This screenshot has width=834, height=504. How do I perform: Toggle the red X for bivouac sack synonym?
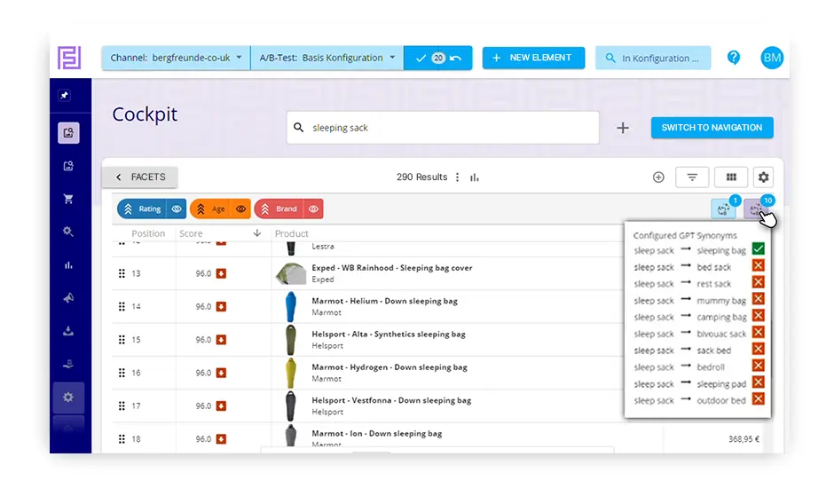pyautogui.click(x=759, y=332)
